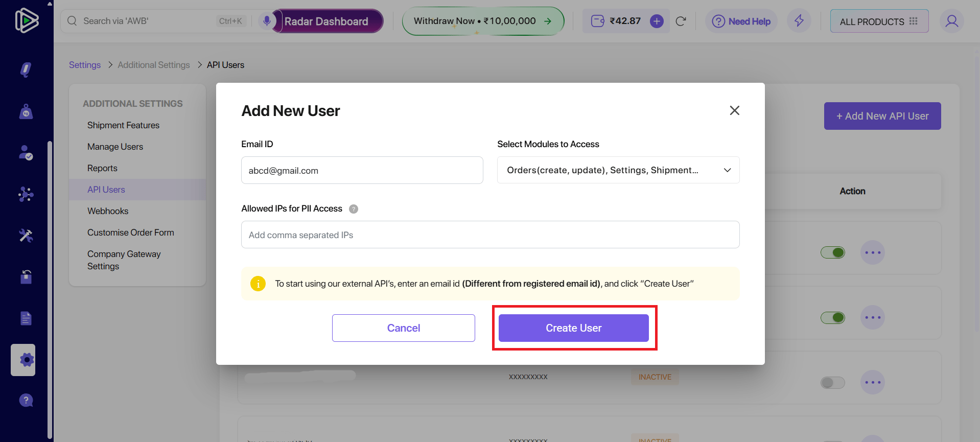Click the Shiprocket logo icon

pyautogui.click(x=27, y=21)
